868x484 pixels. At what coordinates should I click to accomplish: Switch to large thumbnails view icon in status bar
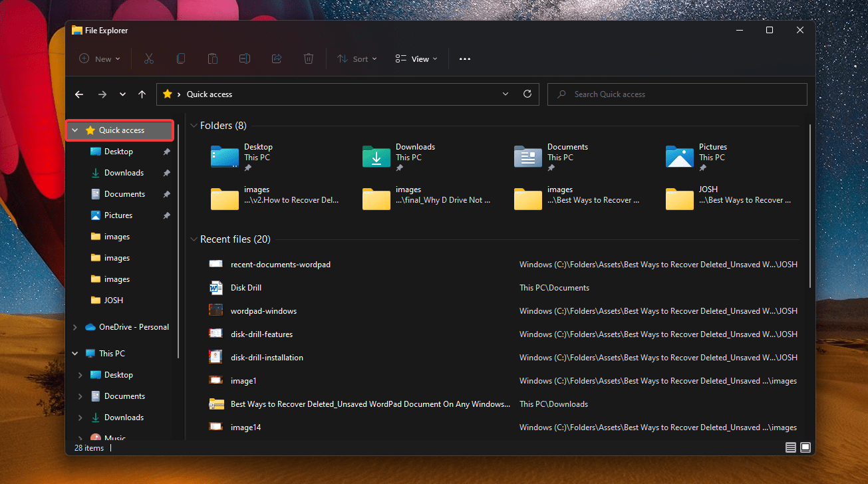pos(805,447)
